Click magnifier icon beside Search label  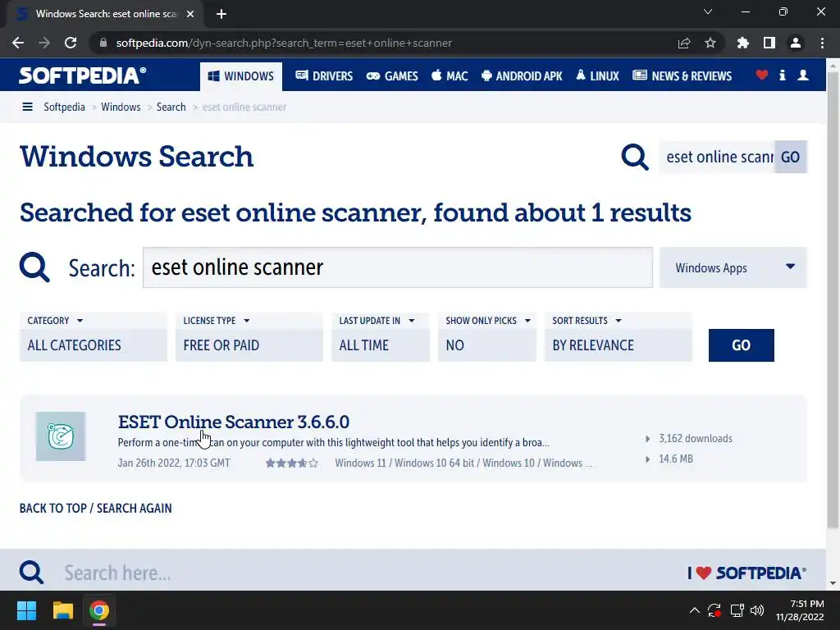point(34,267)
